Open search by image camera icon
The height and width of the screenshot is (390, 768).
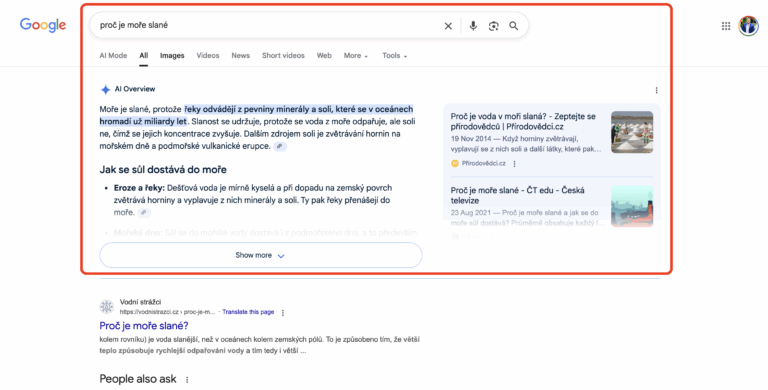point(493,26)
